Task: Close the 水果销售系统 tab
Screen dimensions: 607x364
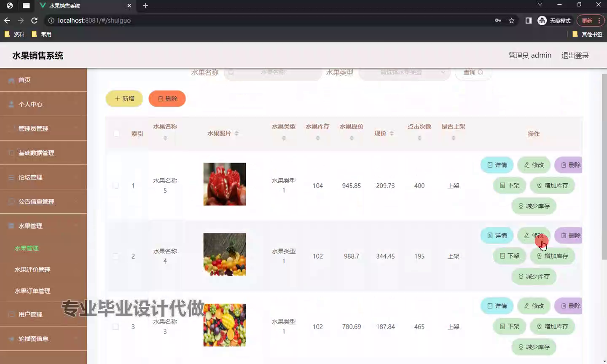Action: 129,5
